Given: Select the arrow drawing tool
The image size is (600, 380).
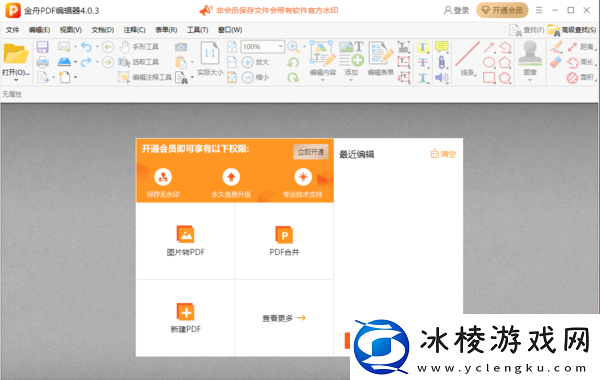Looking at the screenshot, I should pos(489,47).
